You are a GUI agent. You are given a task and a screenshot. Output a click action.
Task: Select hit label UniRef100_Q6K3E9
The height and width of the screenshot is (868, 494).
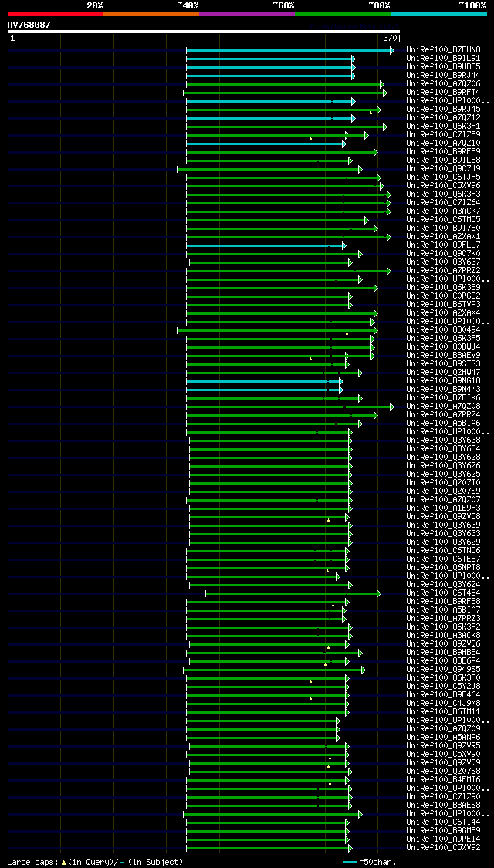[443, 287]
